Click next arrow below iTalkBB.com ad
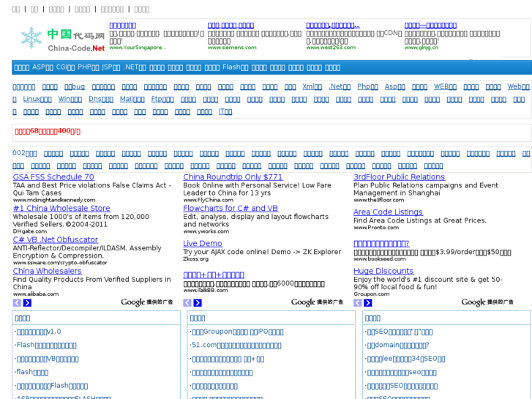 (x=198, y=302)
